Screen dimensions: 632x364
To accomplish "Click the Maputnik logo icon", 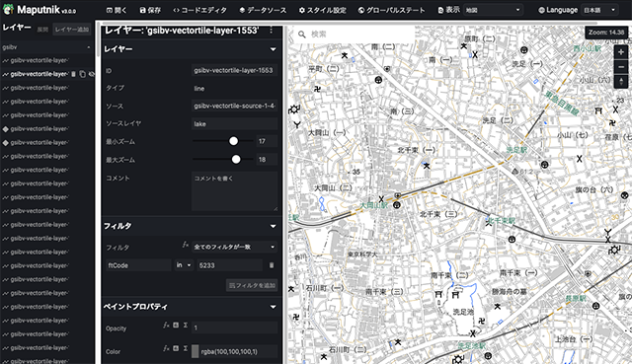I will (x=8, y=9).
